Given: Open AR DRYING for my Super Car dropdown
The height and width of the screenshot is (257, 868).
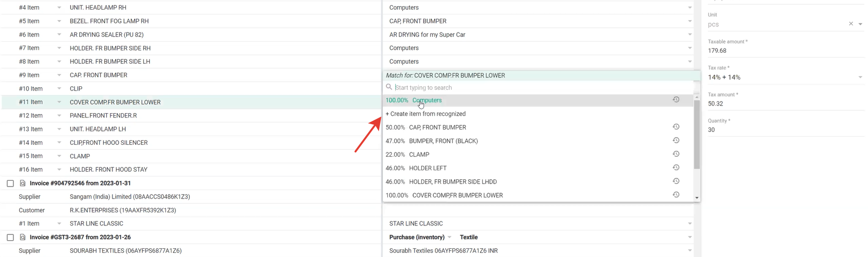Looking at the screenshot, I should click(x=689, y=35).
